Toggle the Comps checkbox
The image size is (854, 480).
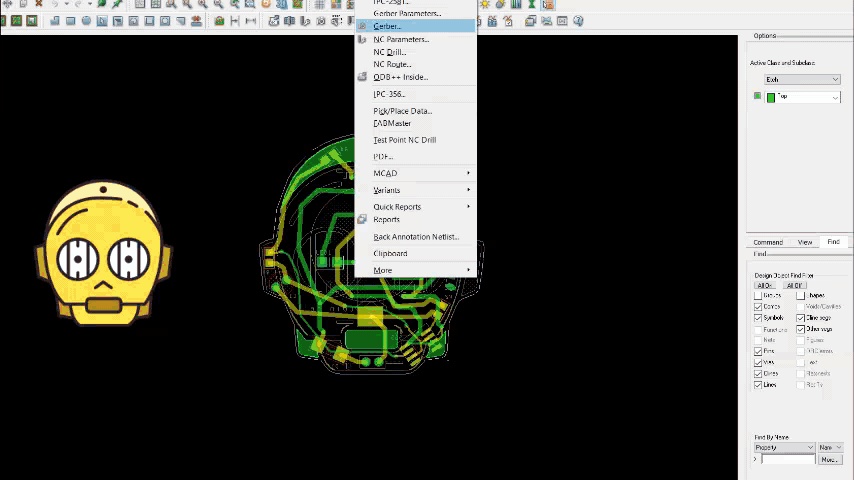click(x=758, y=307)
